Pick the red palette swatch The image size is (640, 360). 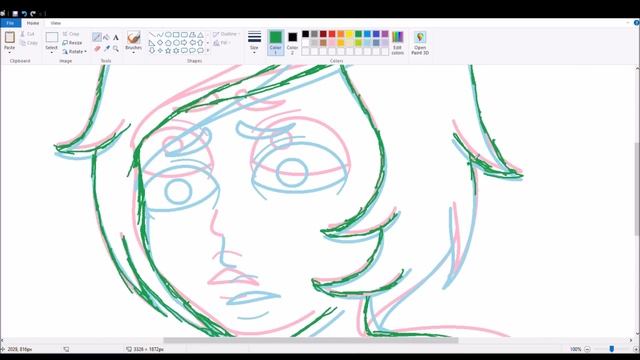coord(332,34)
